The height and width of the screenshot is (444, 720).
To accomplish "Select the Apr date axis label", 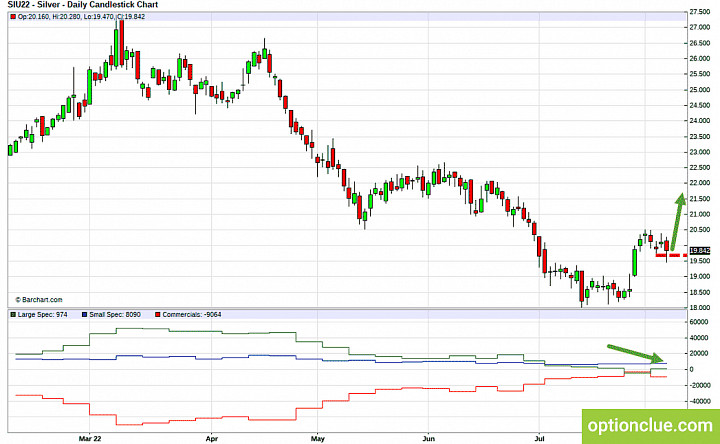I will click(x=211, y=438).
